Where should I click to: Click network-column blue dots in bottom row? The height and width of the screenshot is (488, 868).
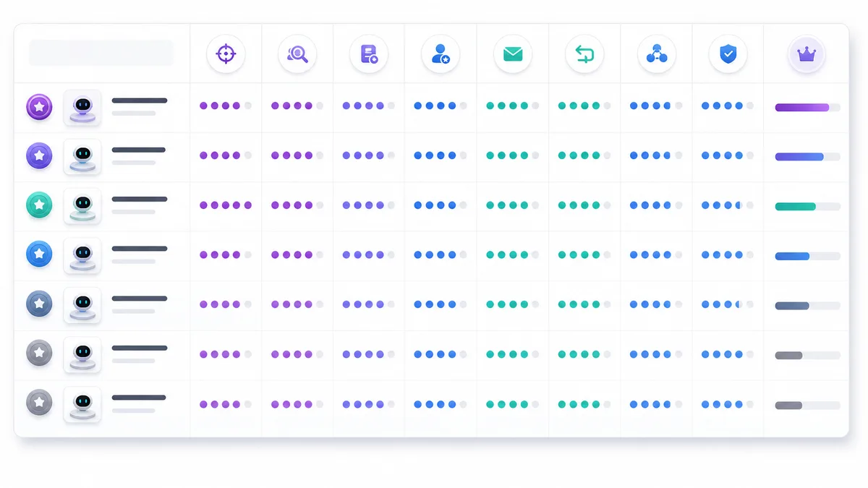[x=656, y=404]
